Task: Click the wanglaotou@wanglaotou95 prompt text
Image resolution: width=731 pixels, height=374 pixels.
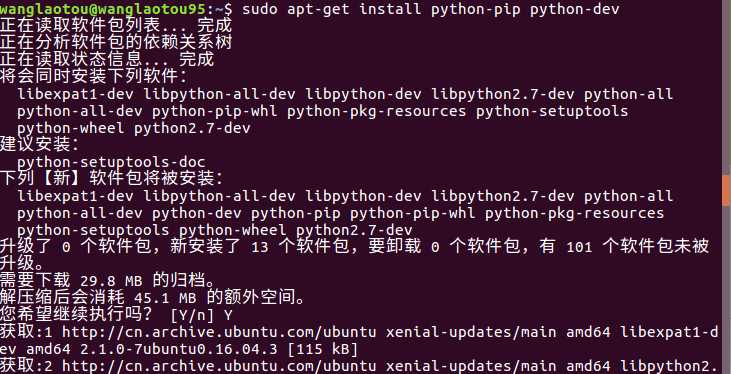Action: click(x=103, y=9)
